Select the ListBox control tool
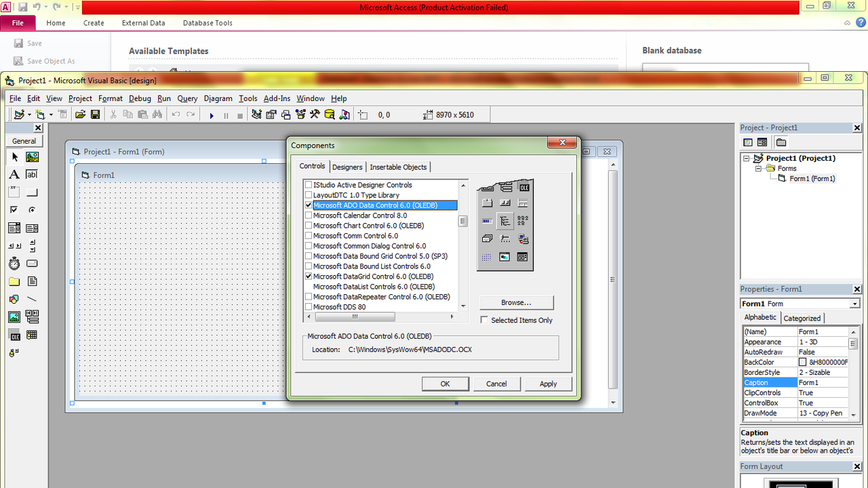 32,228
